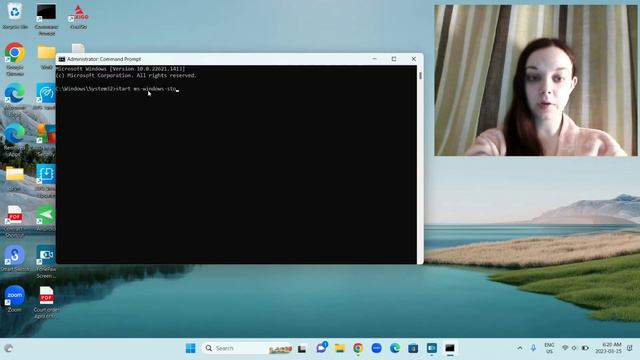Open the Wi-Fi quick settings
640x360 pixels.
(565, 348)
